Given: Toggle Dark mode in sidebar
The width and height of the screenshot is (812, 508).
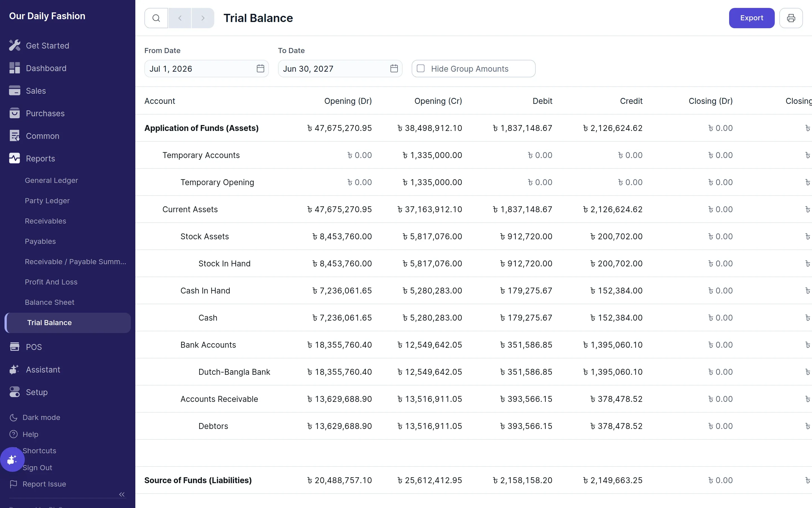Looking at the screenshot, I should pyautogui.click(x=35, y=417).
